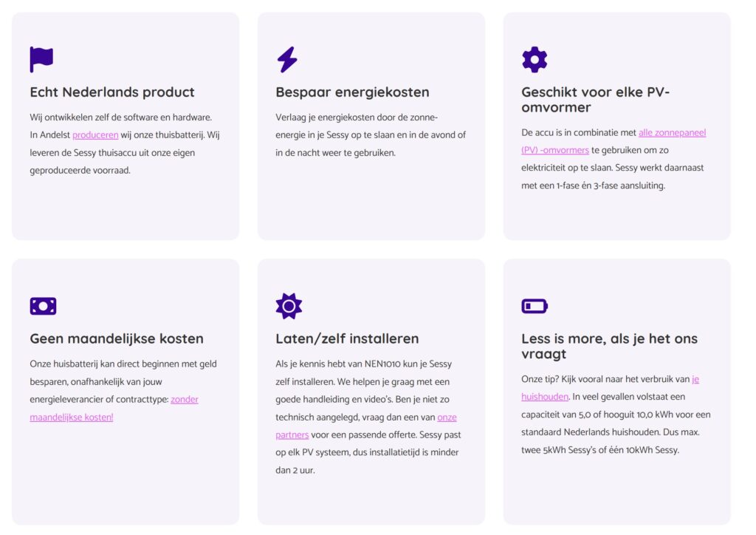
Task: Click the 'Echt Nederlands product' heading
Action: 112,92
